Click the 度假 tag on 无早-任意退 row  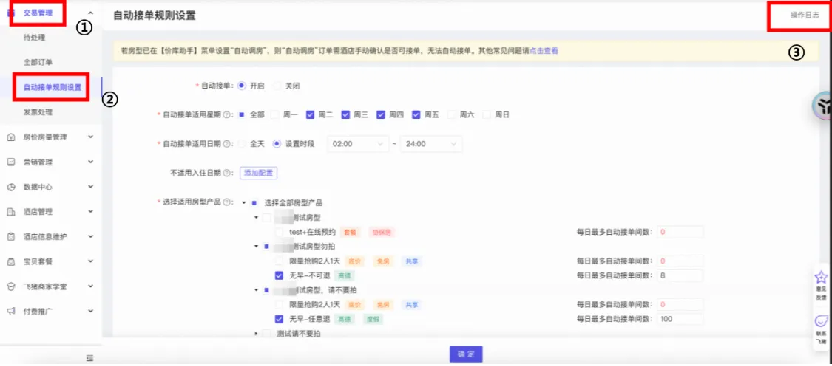(x=373, y=319)
